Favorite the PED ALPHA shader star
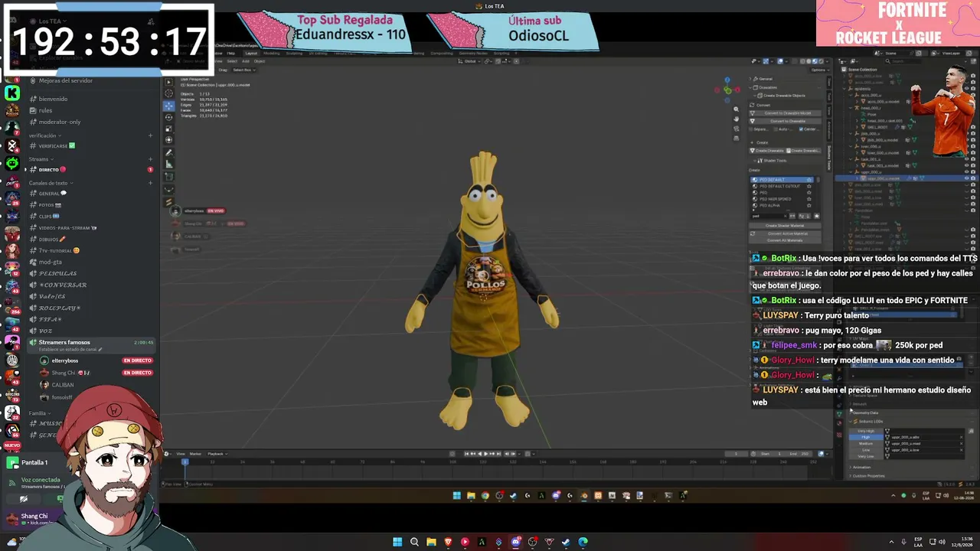The image size is (980, 551). pyautogui.click(x=808, y=205)
